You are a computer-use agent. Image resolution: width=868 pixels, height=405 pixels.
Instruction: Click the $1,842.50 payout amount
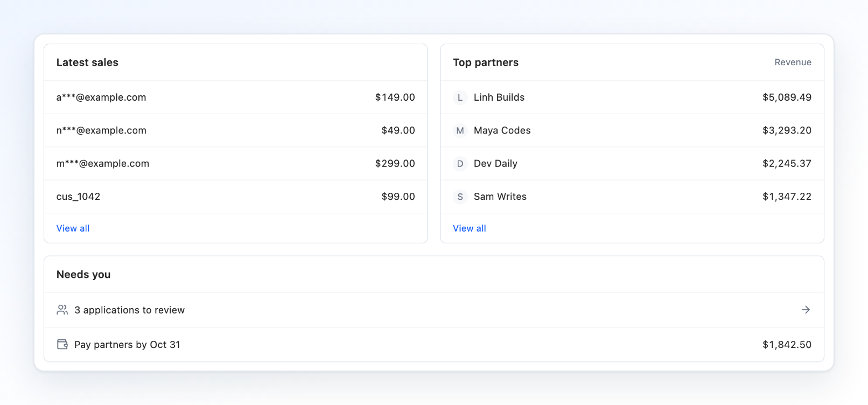pyautogui.click(x=787, y=345)
